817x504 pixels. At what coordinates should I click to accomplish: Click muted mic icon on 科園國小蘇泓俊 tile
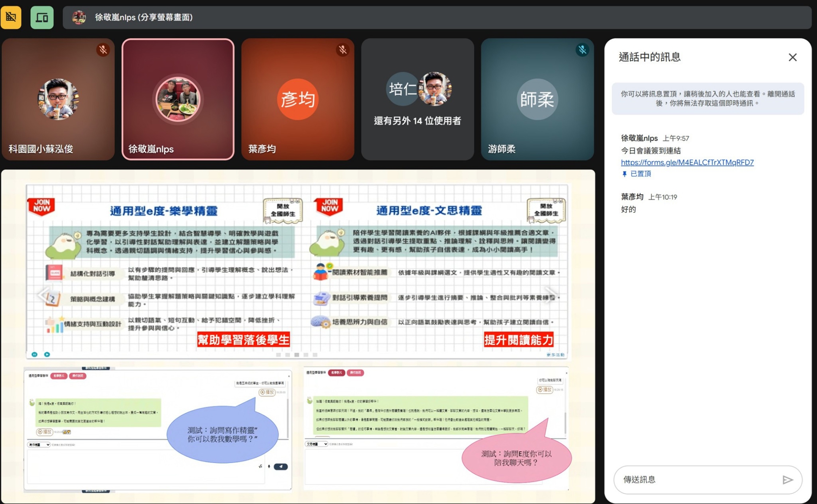point(103,49)
